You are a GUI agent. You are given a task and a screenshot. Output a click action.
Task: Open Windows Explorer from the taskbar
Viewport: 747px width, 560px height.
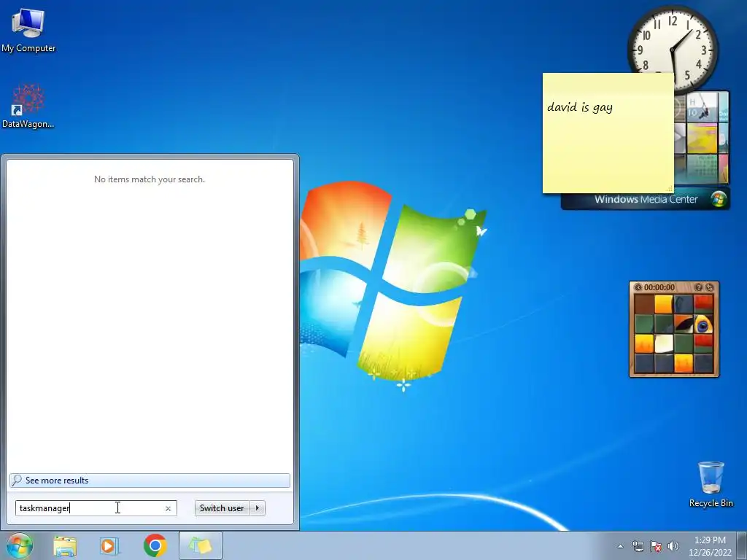[x=65, y=545]
